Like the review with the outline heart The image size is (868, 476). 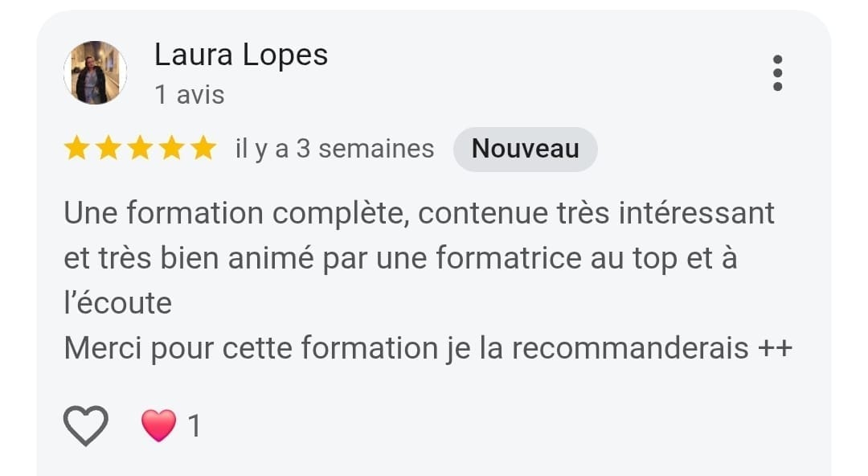[86, 425]
